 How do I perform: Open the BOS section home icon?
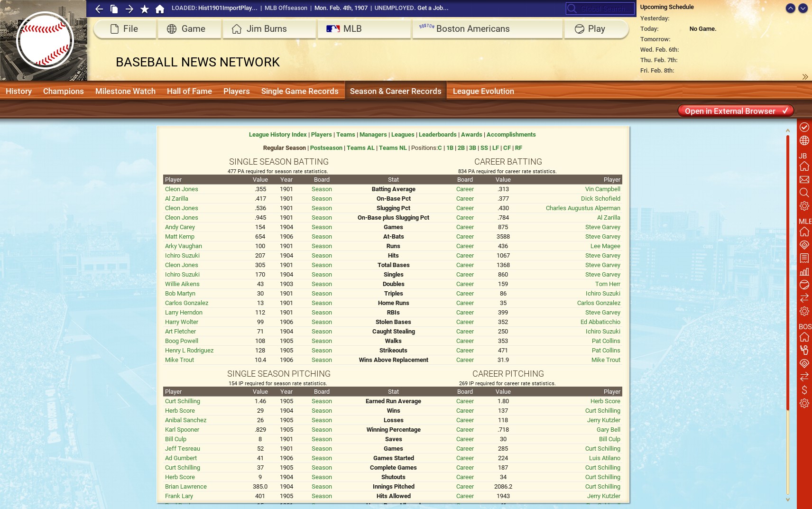[x=804, y=337]
